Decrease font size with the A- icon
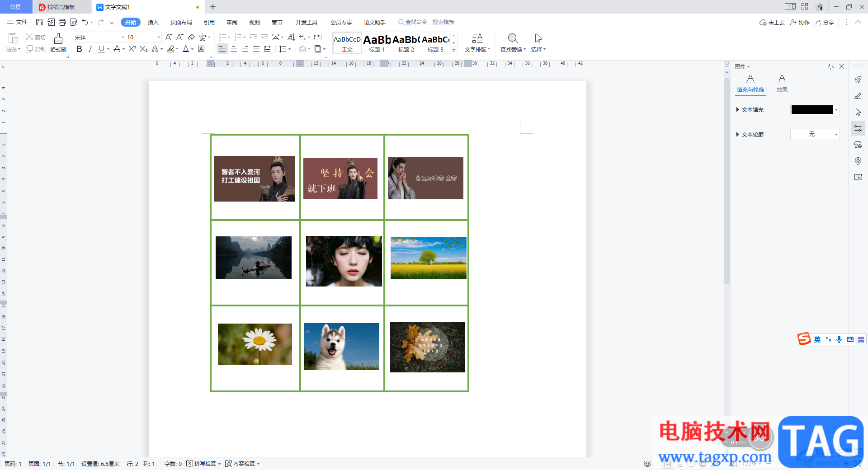Image resolution: width=868 pixels, height=470 pixels. (179, 37)
